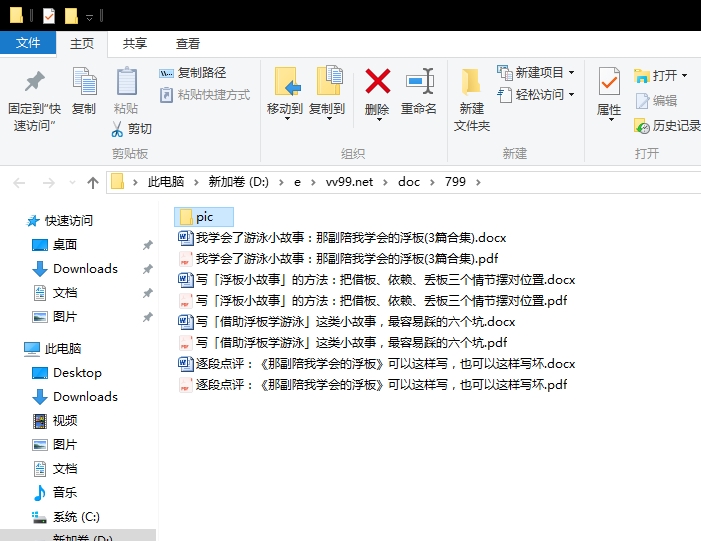This screenshot has height=541, width=701.
Task: Open pinned 文档 in Quick access
Action: coord(55,293)
